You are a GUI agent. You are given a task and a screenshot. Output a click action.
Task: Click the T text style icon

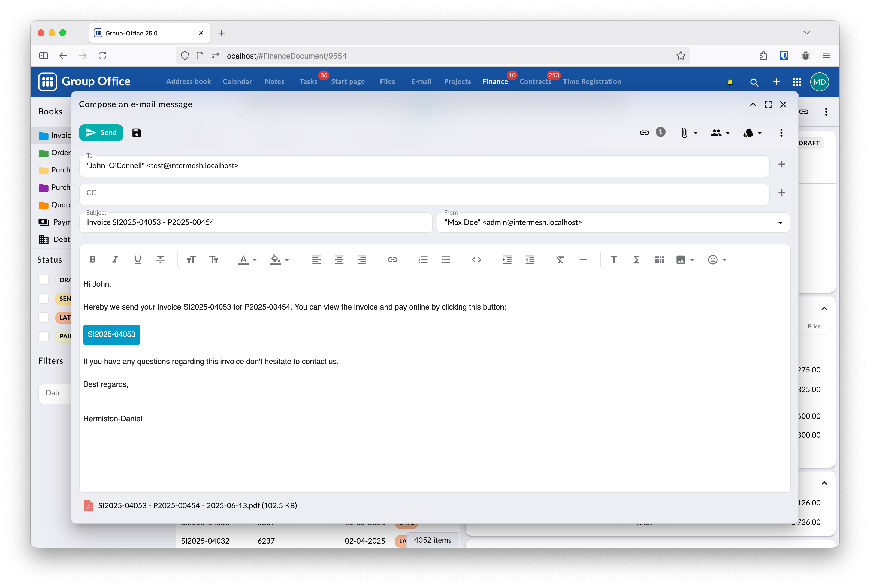(x=614, y=259)
